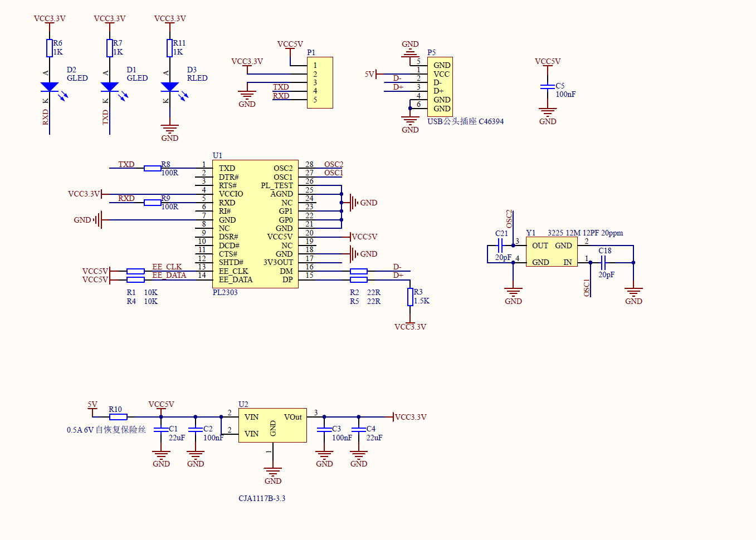Click the VCC5V power port above P1
756x540 pixels.
[290, 46]
